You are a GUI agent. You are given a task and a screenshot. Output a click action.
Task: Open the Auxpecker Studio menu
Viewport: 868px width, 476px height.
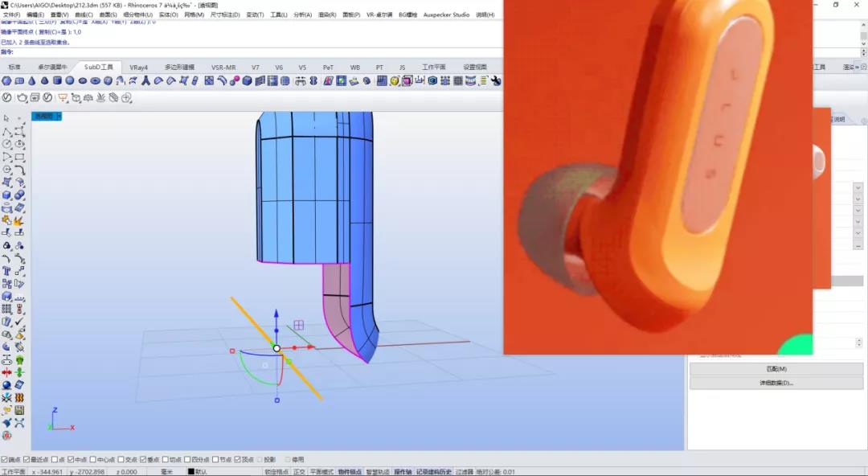[x=446, y=15]
